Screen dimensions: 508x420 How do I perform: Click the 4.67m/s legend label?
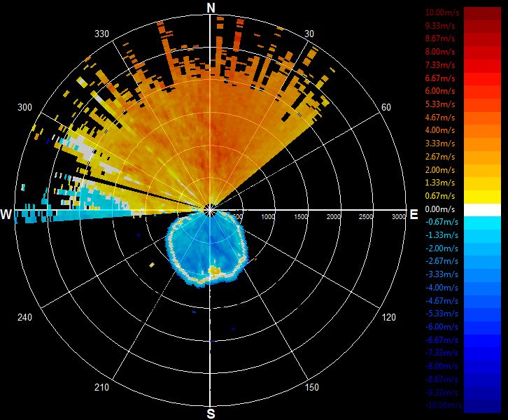tap(440, 118)
